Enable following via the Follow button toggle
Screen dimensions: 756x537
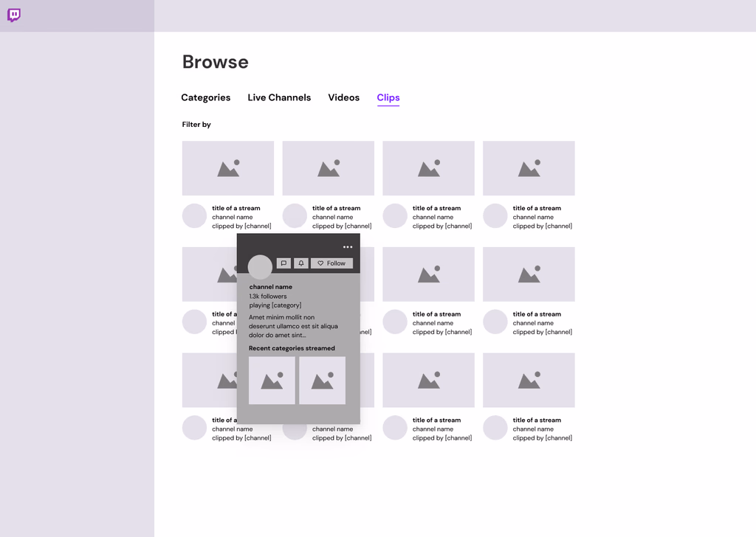332,263
